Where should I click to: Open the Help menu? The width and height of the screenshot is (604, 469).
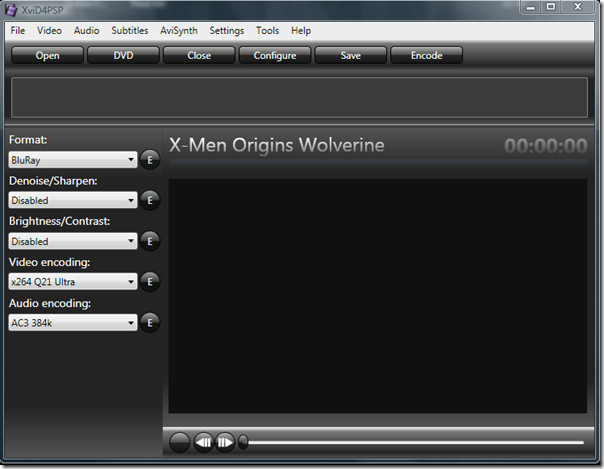pyautogui.click(x=301, y=30)
